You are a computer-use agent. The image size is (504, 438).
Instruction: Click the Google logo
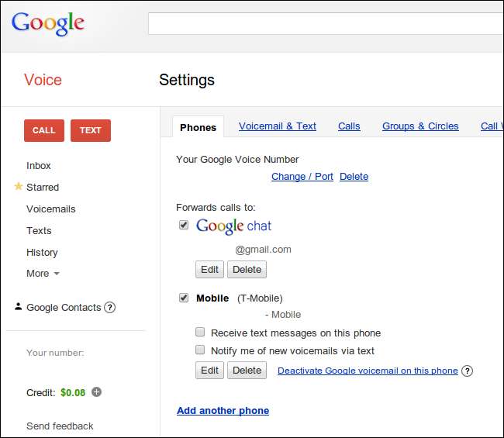tap(47, 23)
